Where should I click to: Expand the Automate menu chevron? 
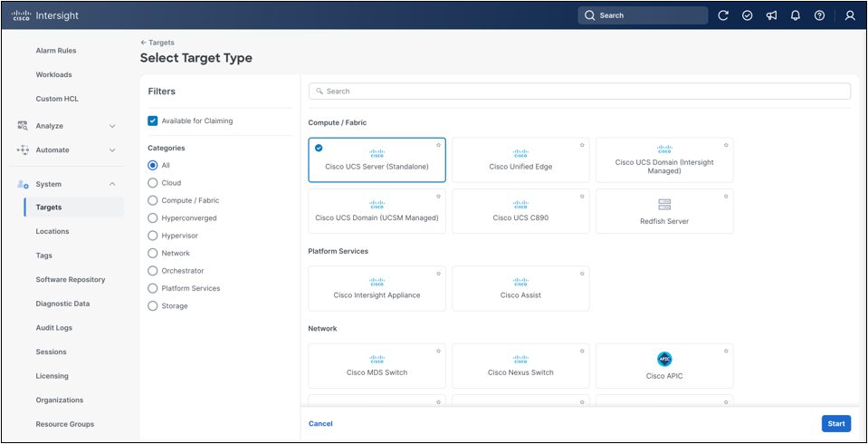coord(112,150)
